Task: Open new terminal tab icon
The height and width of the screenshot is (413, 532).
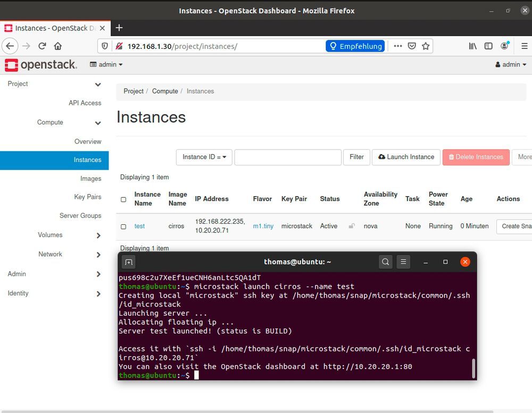Action: [128, 262]
